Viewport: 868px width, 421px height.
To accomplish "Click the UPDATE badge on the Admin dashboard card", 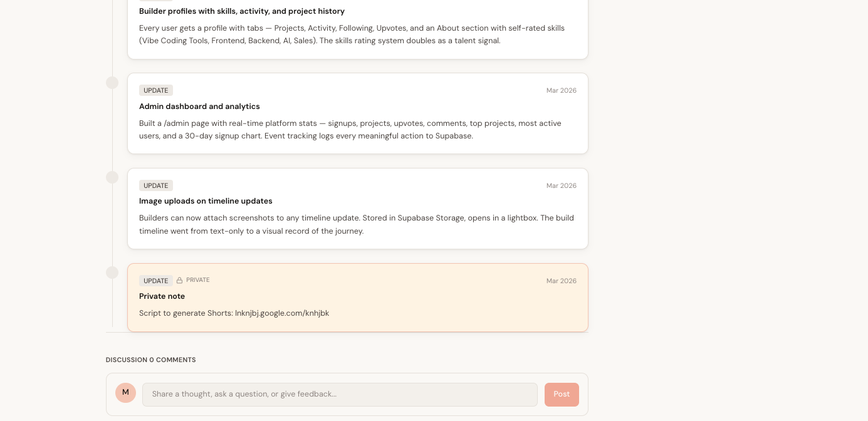I will point(155,90).
